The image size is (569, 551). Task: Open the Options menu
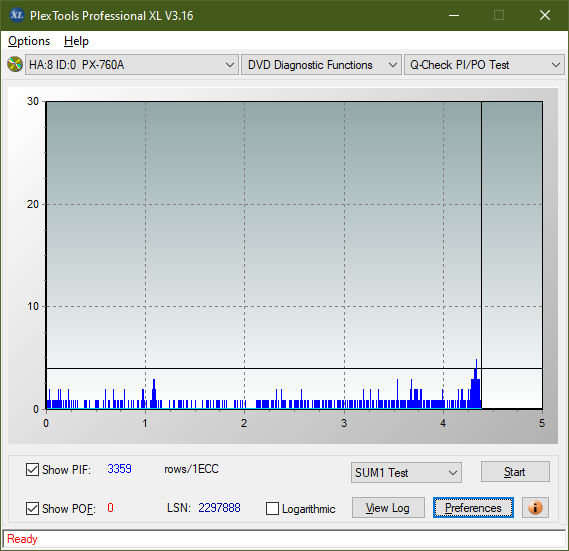click(29, 41)
